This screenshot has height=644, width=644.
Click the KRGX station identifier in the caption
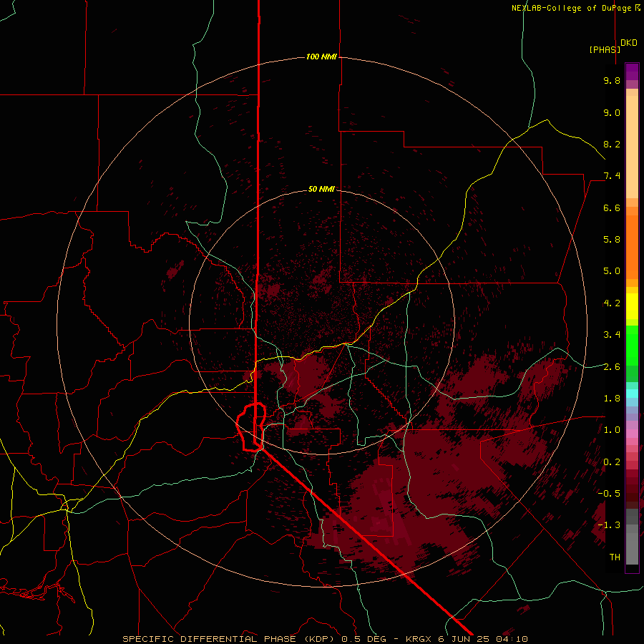click(x=419, y=639)
